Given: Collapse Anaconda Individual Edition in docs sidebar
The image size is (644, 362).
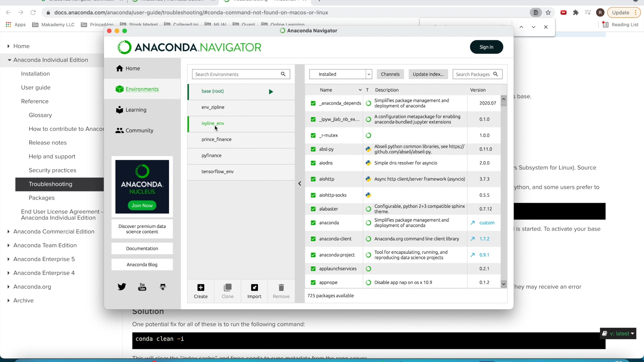Looking at the screenshot, I should click(9, 60).
